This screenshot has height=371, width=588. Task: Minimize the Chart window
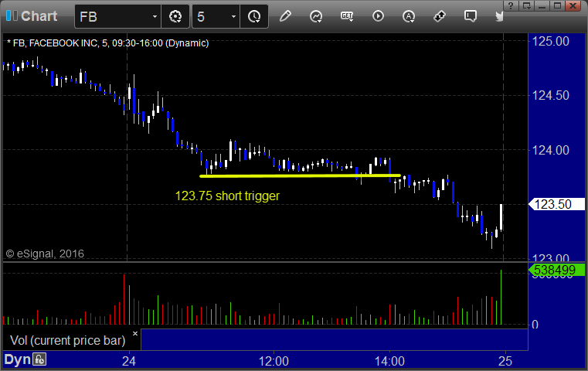tap(542, 5)
